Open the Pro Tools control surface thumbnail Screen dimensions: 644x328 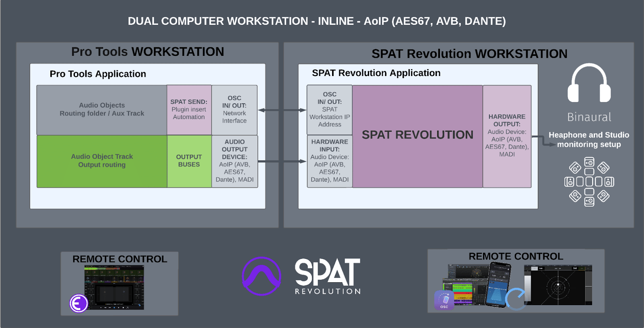114,287
